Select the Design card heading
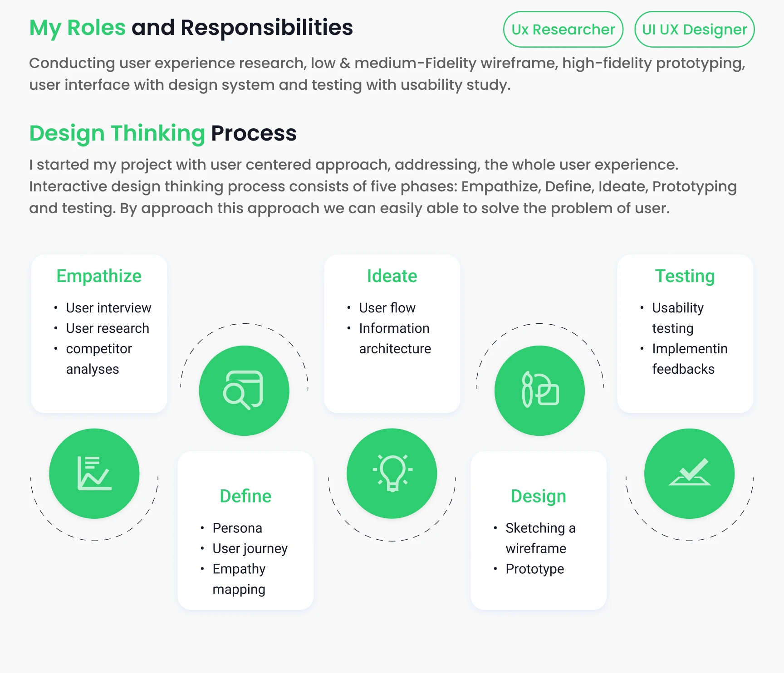 (539, 497)
